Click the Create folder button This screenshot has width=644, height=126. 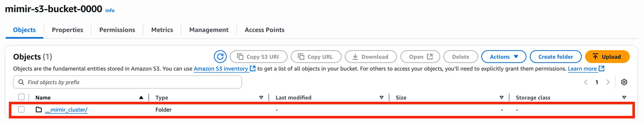coord(555,57)
